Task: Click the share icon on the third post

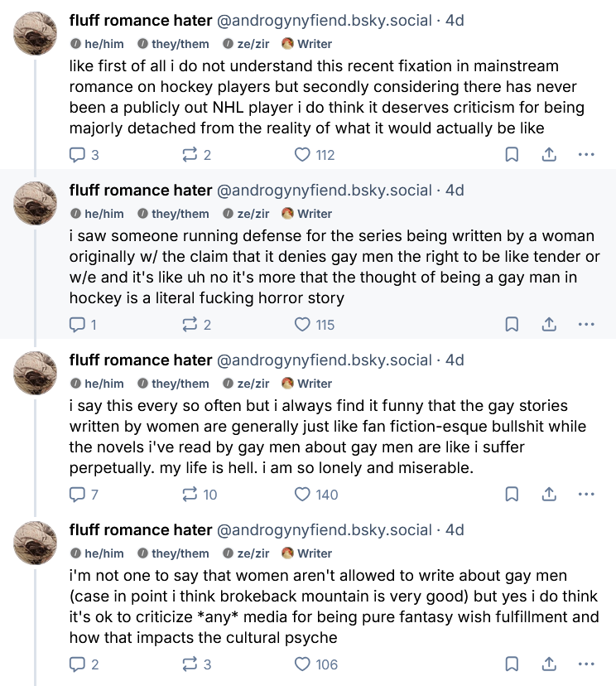Action: coord(549,494)
